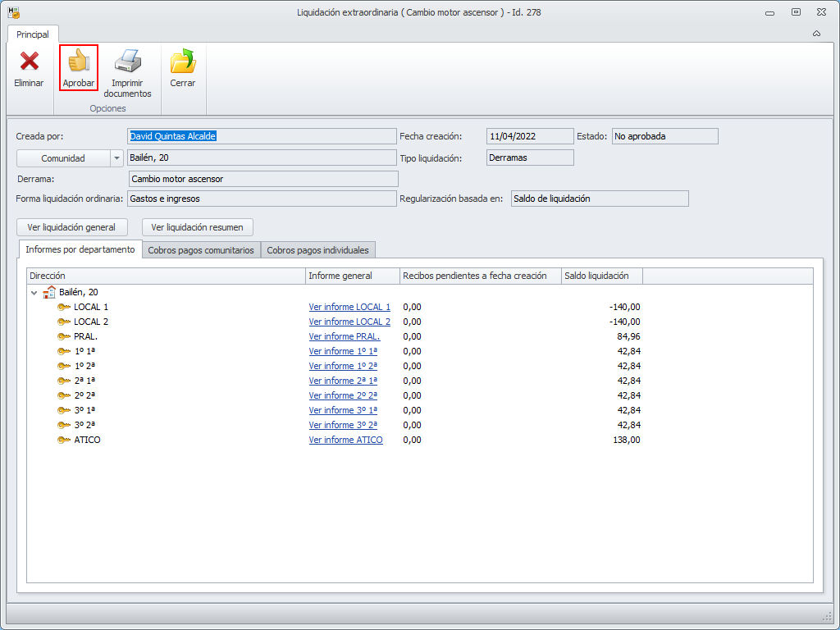Click the Cerrar folder icon

click(x=182, y=62)
